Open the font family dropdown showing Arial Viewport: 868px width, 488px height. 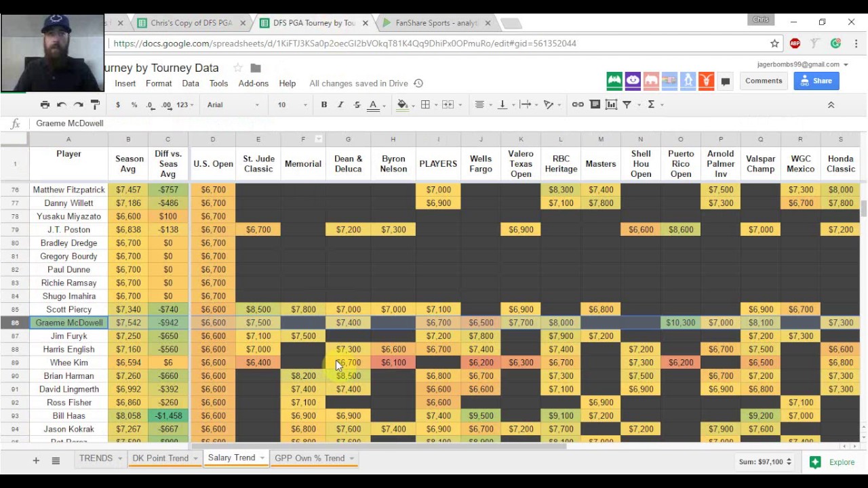click(233, 104)
